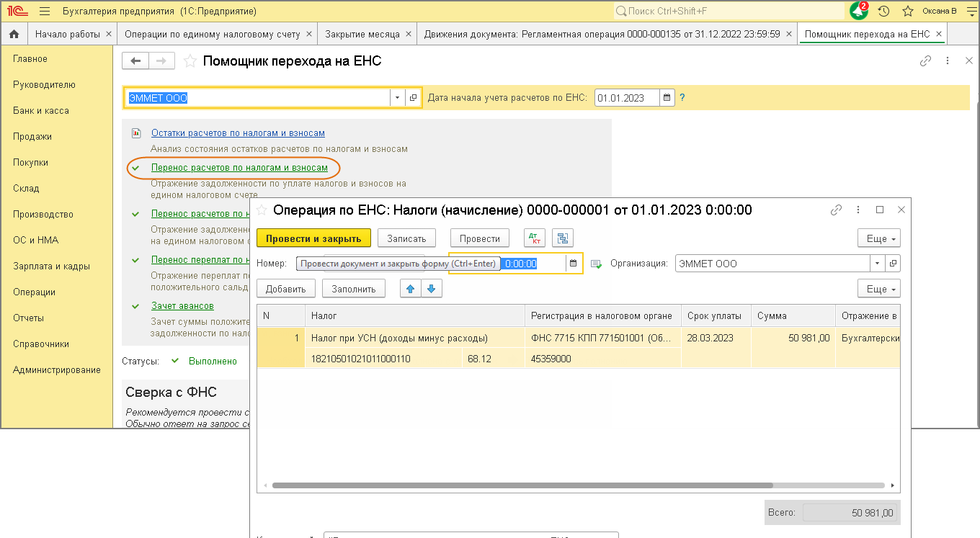Click the Добавить button
Image resolution: width=980 pixels, height=538 pixels.
(286, 289)
